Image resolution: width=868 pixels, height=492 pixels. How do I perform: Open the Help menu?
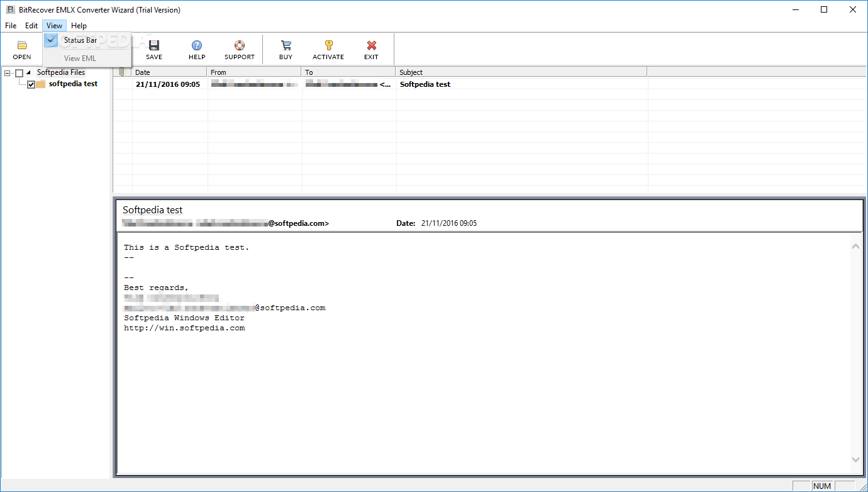tap(79, 26)
